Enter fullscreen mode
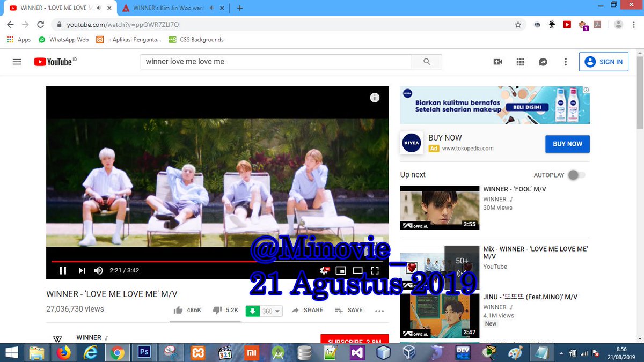 pos(375,270)
